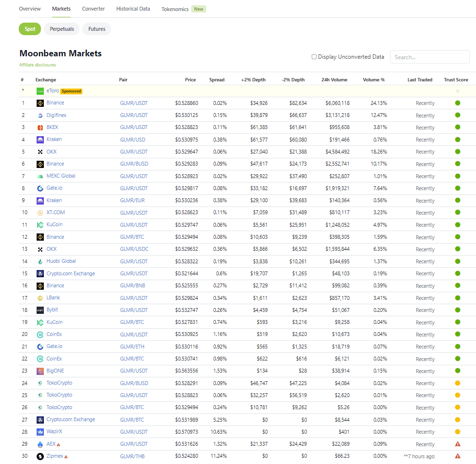Focus the markets Search field

430,57
